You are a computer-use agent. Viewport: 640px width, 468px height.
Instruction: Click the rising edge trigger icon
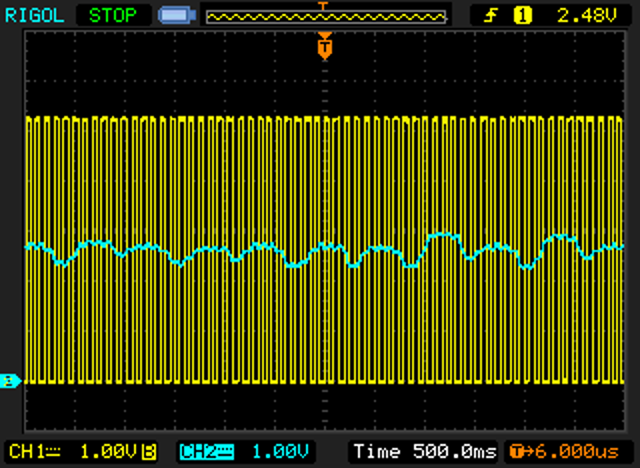click(x=491, y=16)
